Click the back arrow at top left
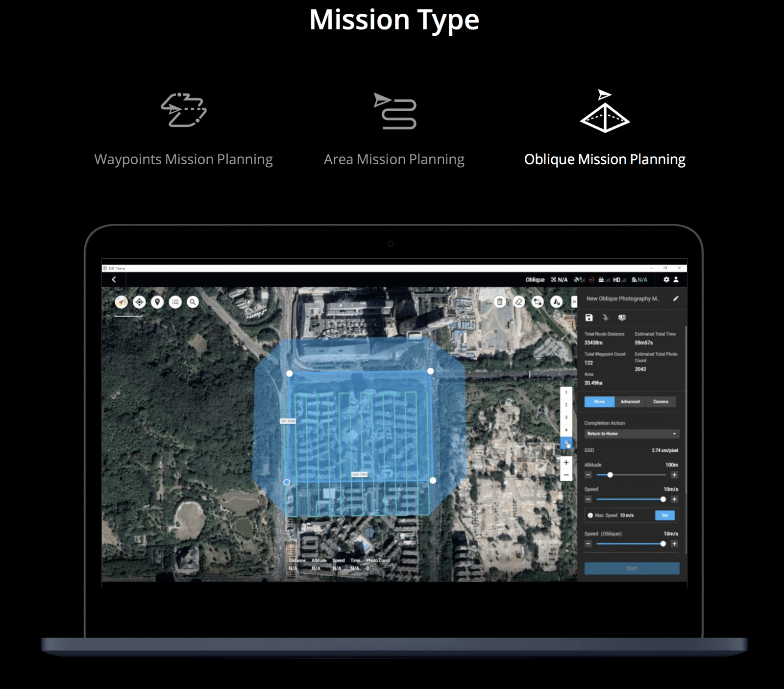This screenshot has height=689, width=784. tap(114, 278)
